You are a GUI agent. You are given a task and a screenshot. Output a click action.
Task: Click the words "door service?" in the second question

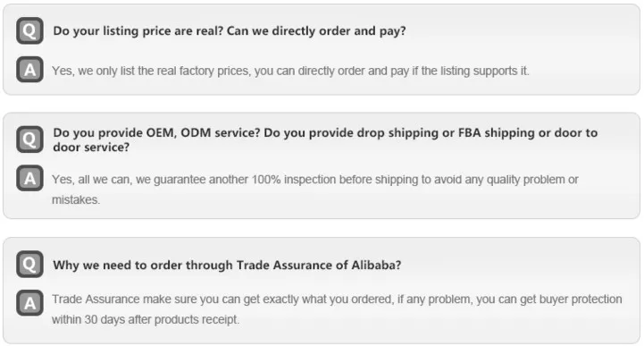pyautogui.click(x=91, y=148)
